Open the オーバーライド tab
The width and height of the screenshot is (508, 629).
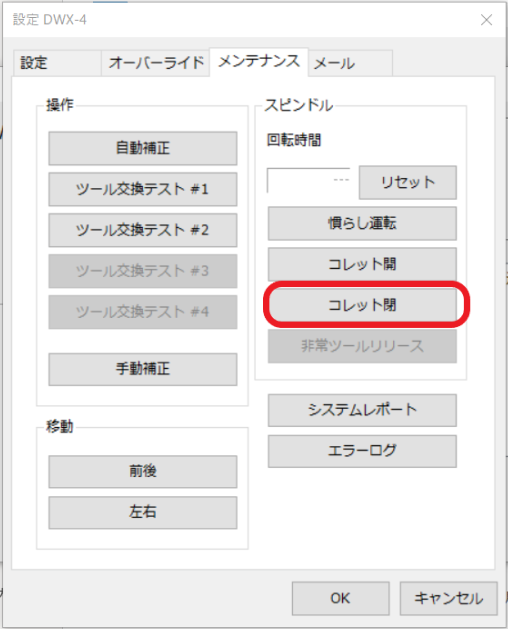[x=155, y=63]
